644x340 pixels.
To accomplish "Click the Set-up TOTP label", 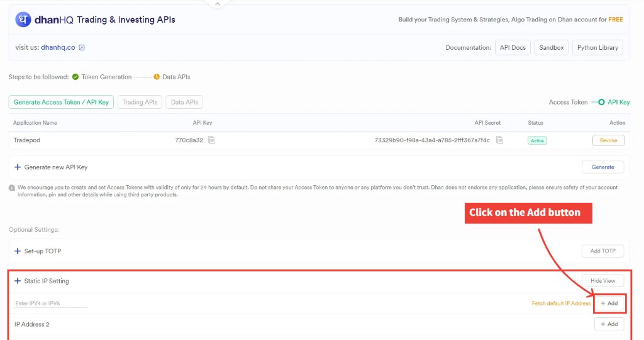I will point(42,251).
